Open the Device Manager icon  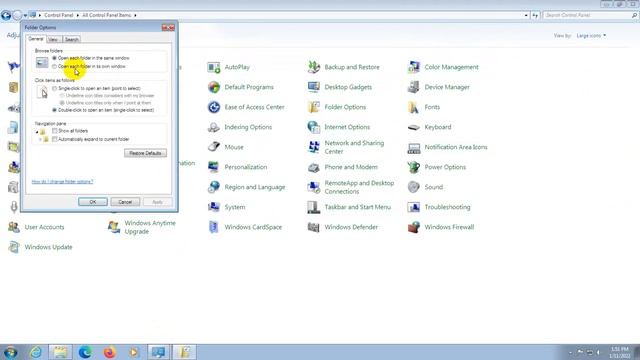414,87
